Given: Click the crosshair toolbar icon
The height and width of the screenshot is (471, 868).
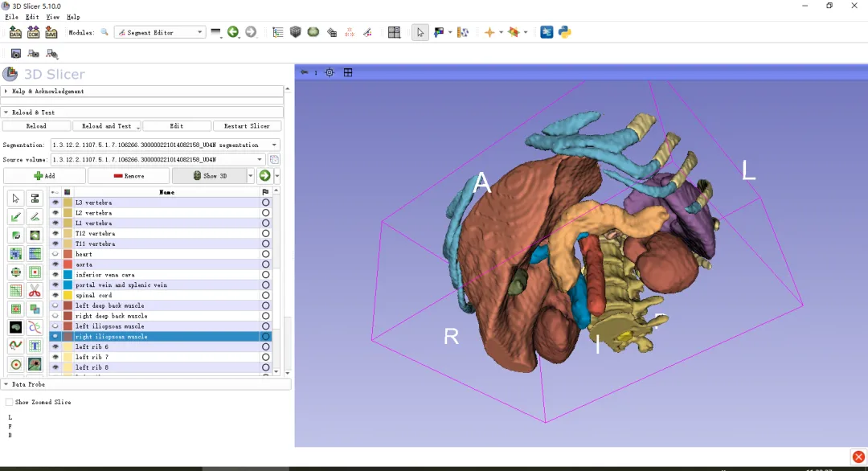Looking at the screenshot, I should 489,32.
